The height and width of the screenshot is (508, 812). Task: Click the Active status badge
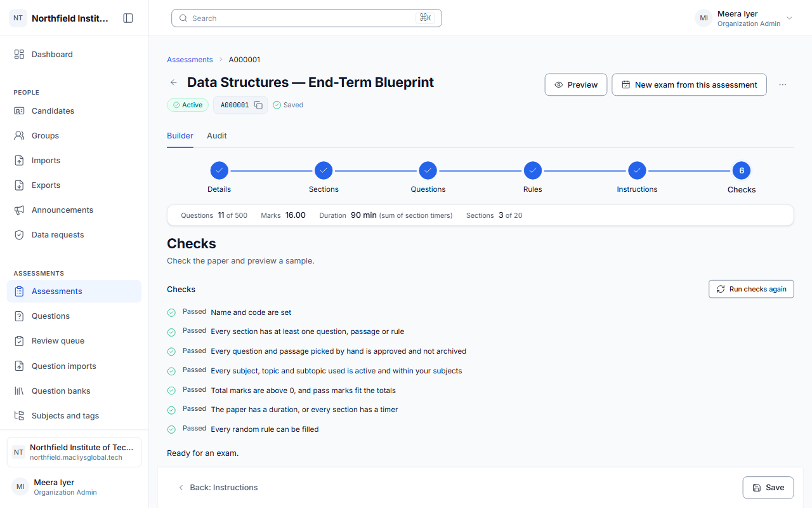pos(188,105)
